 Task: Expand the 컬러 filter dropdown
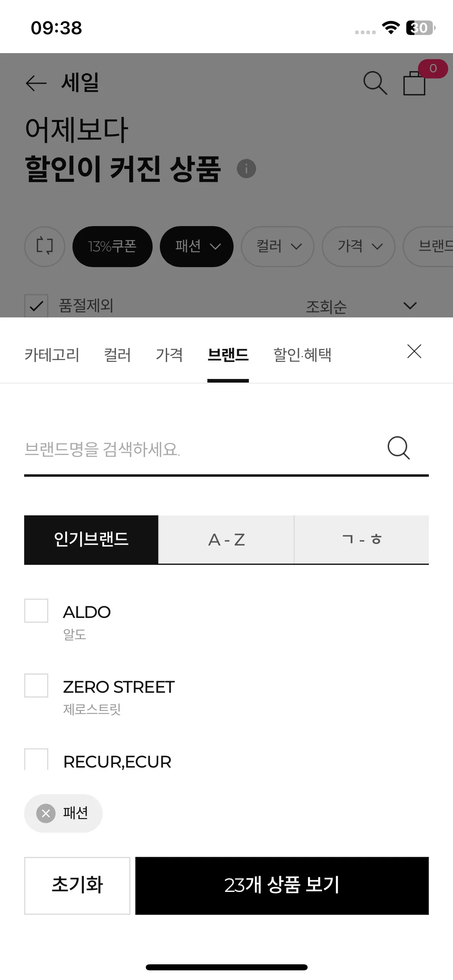point(277,246)
